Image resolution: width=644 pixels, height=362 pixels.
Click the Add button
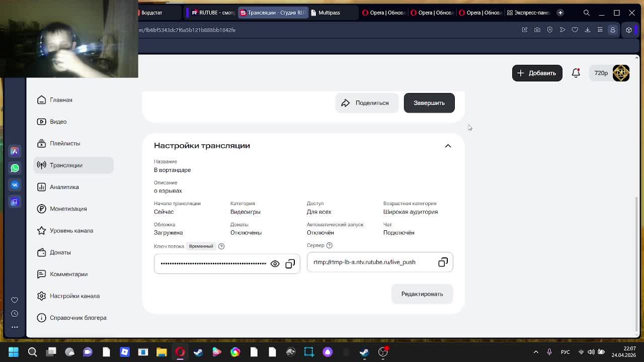(537, 73)
